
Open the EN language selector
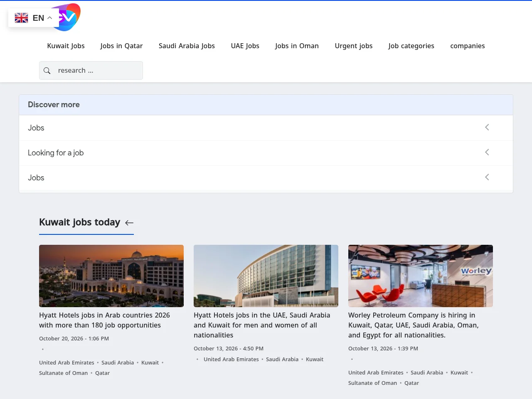34,18
